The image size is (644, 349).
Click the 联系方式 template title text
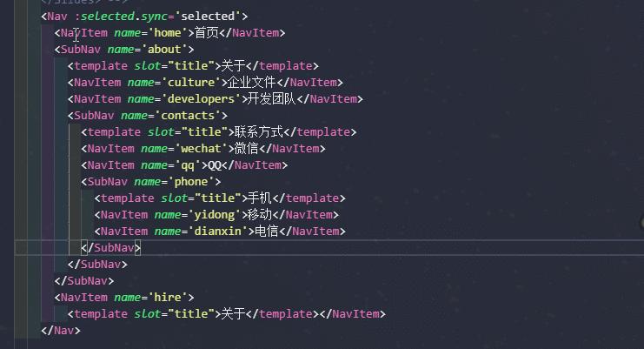coord(259,132)
